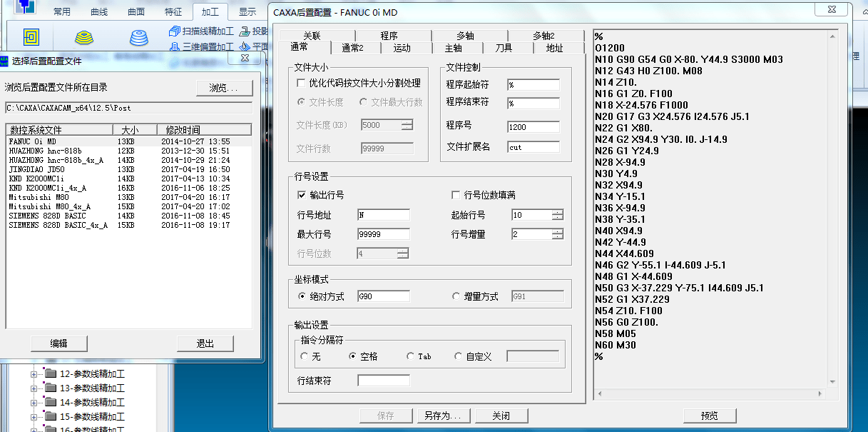Switch to the 曲线 ribbon tab
This screenshot has width=868, height=432.
[x=100, y=11]
